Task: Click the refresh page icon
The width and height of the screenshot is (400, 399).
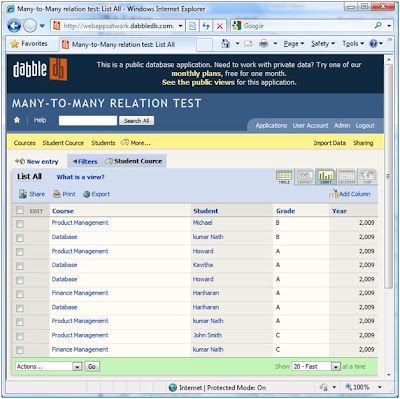Action: pyautogui.click(x=206, y=26)
